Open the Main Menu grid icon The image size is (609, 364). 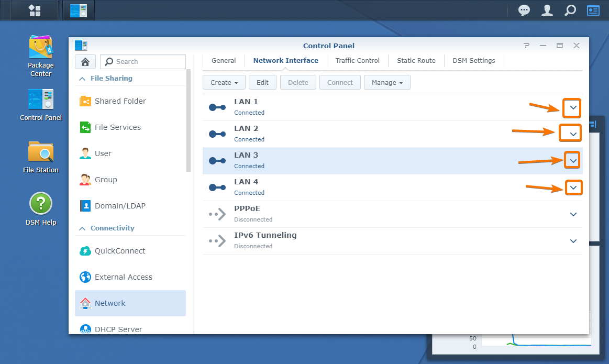[35, 10]
